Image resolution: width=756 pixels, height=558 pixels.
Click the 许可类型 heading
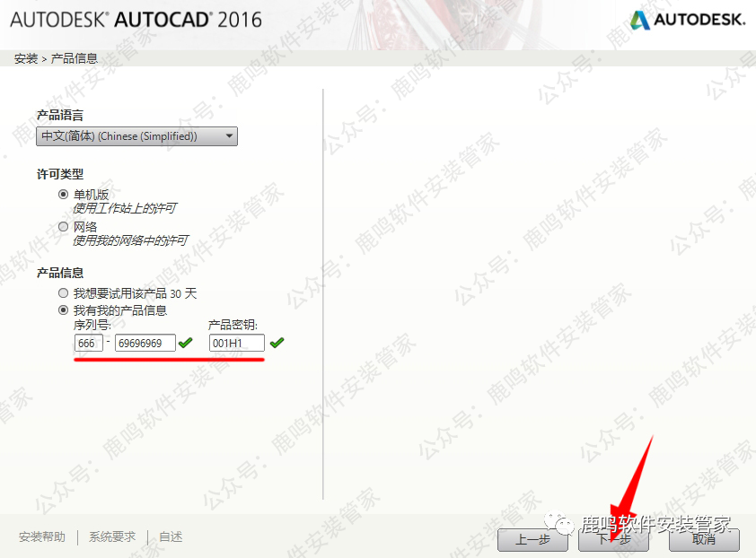tap(60, 174)
